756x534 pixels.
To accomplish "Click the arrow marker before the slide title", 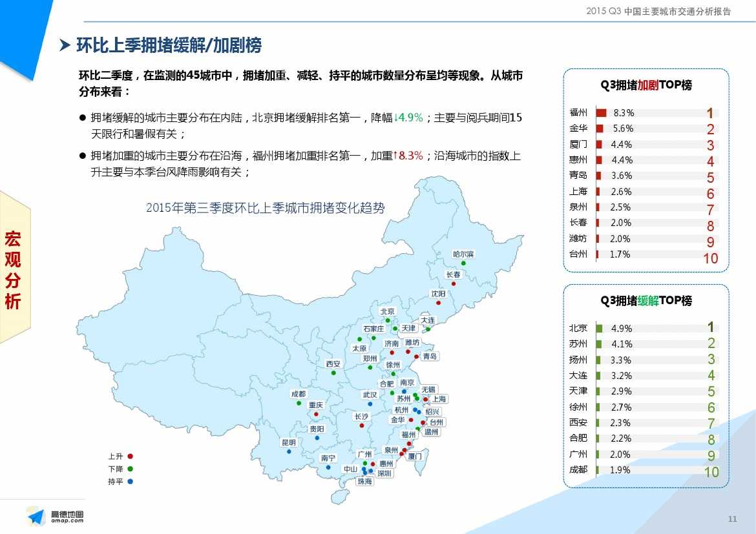I will [x=65, y=46].
